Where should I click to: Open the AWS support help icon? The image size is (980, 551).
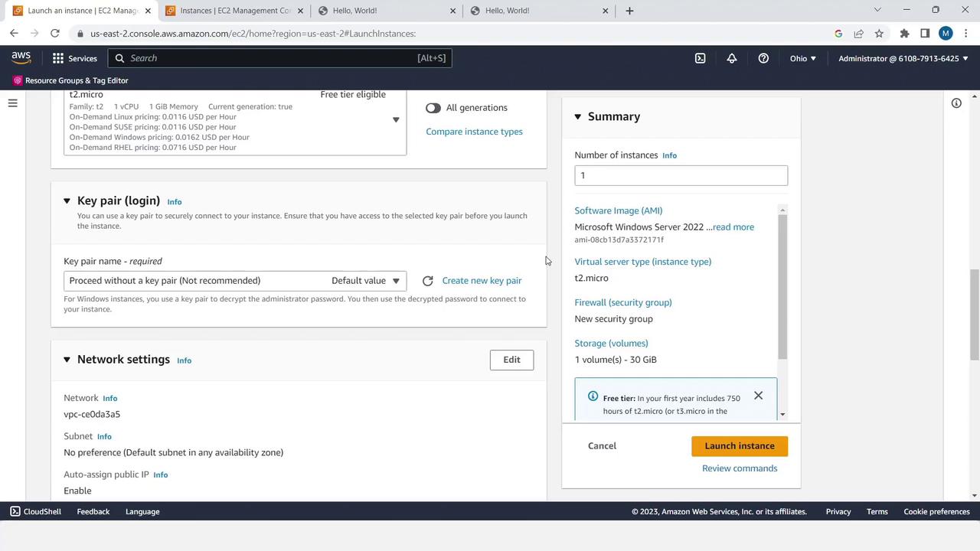click(763, 58)
